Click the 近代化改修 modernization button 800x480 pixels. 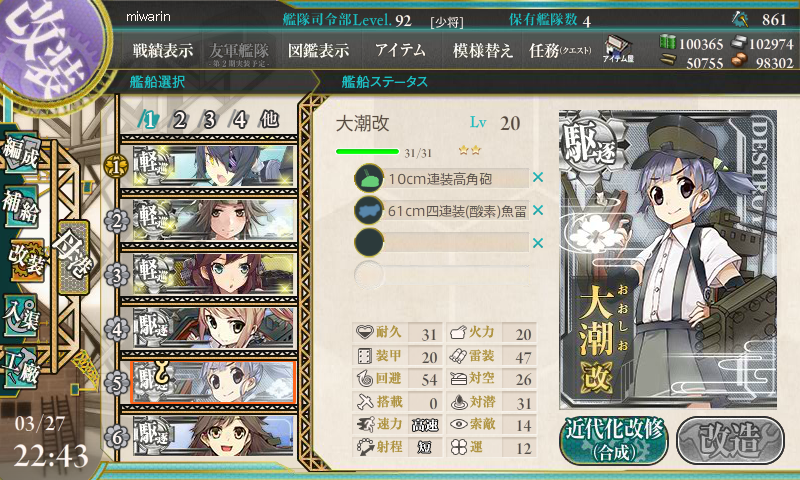pos(614,441)
